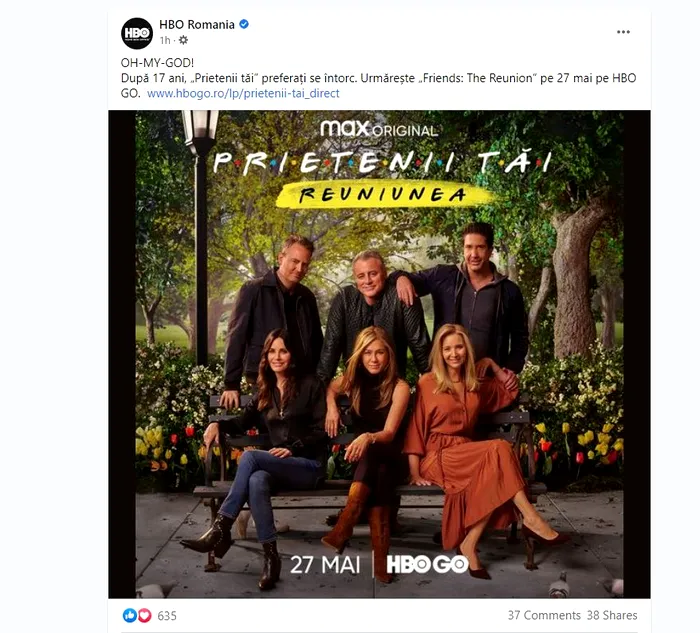The image size is (700, 633).
Task: Follow the www.hbogo.ro/lp/prietenii-tai_direct link
Action: pos(243,93)
